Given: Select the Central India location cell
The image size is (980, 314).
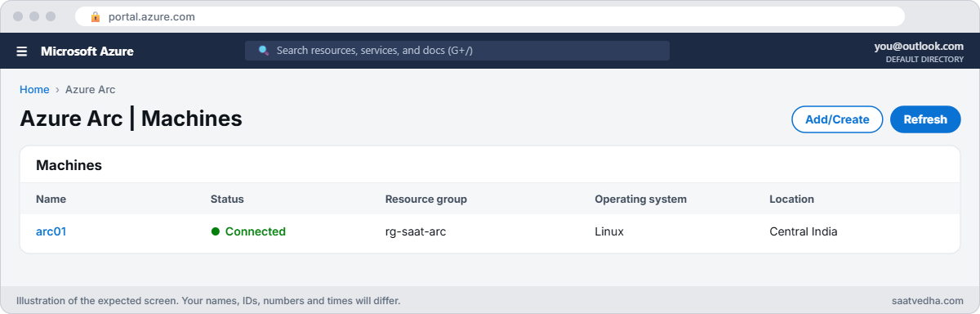Looking at the screenshot, I should pyautogui.click(x=804, y=231).
